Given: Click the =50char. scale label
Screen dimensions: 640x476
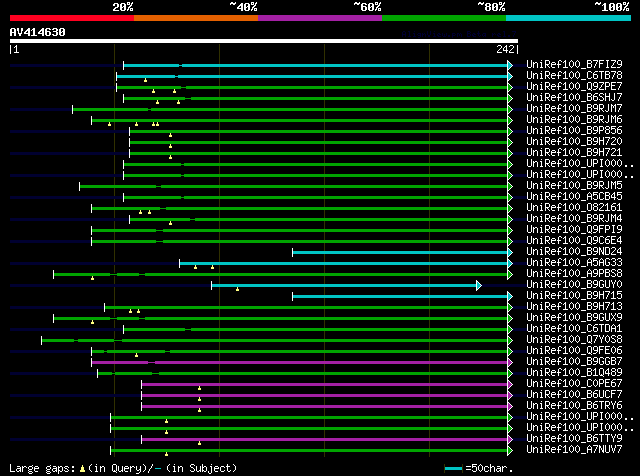Looking at the screenshot, I should point(489,468).
